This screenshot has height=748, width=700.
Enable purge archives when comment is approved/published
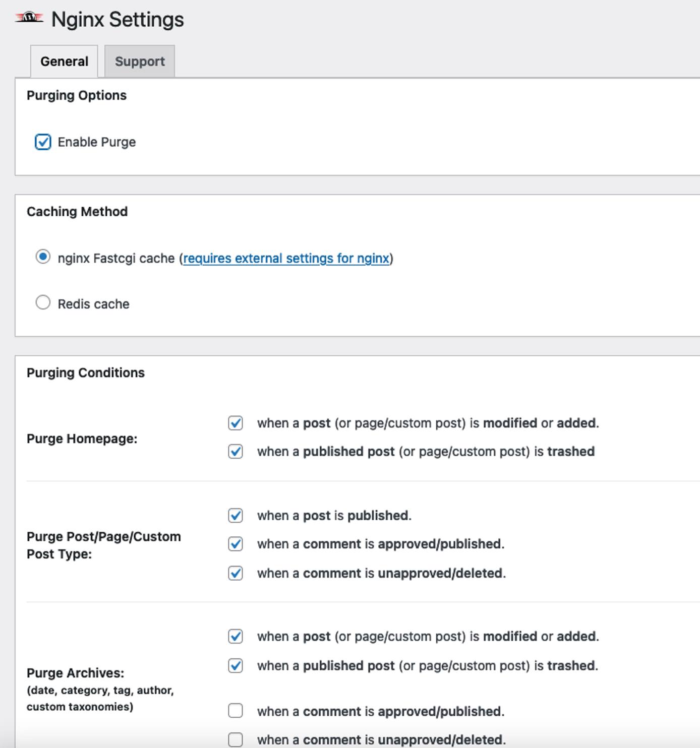coord(235,711)
